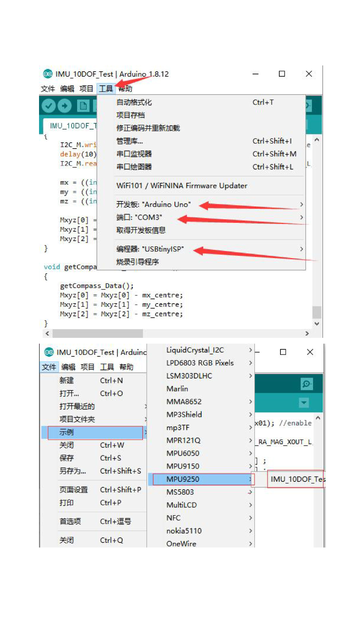Open the nokia5110 examples entry
Image resolution: width=364 pixels, height=620 pixels.
point(201,531)
